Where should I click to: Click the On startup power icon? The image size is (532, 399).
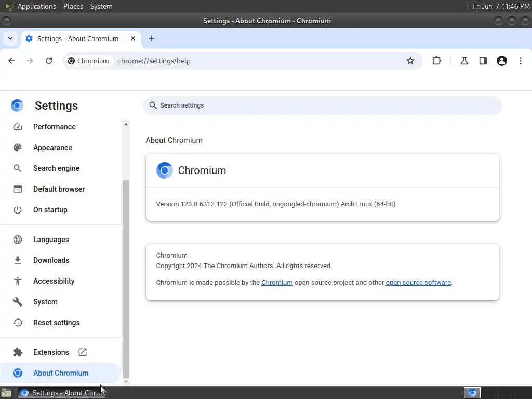(18, 210)
